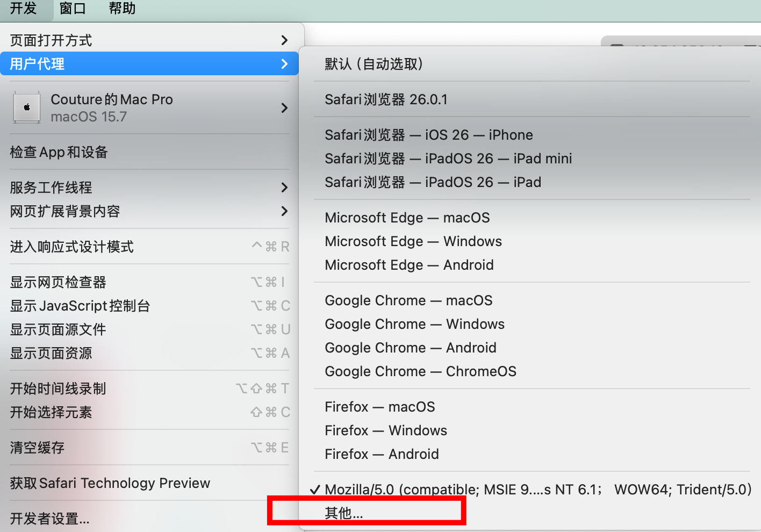Choose 显示页面源文件
Image resolution: width=761 pixels, height=532 pixels.
(149, 329)
